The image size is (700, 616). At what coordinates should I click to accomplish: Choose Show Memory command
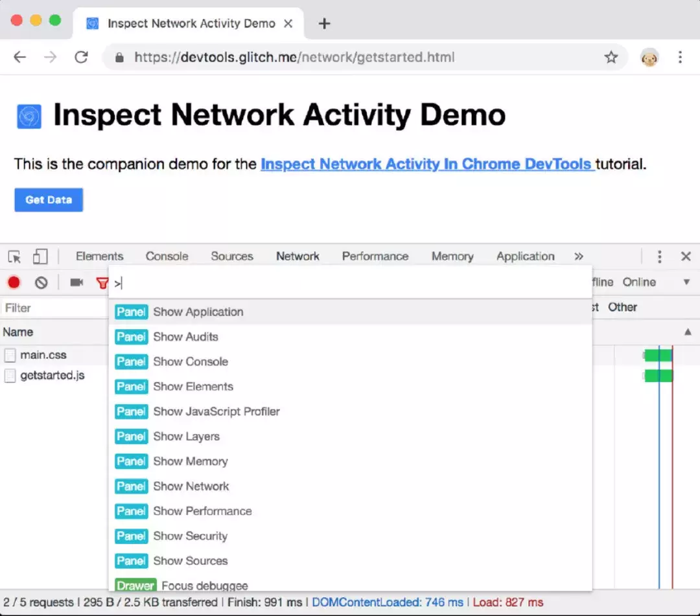tap(351, 461)
